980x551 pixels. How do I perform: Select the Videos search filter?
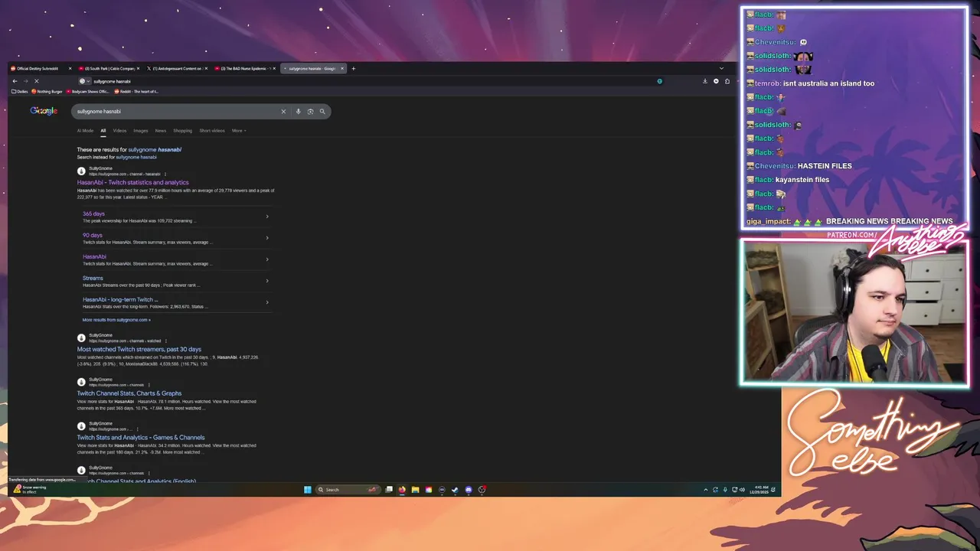click(x=119, y=131)
